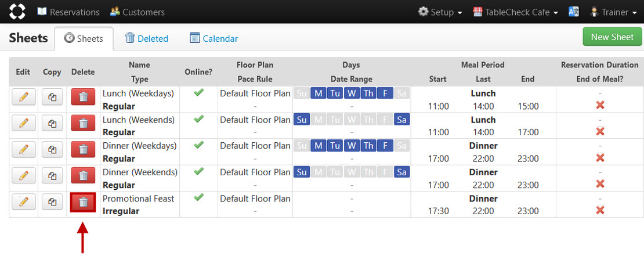Toggle Saturday on Dinner (Weekends) row
Screen dimensions: 644x267
tap(401, 172)
